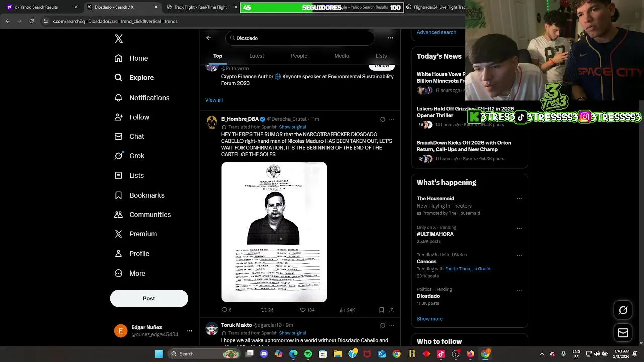
Task: Click the back arrow beside search box
Action: 209,38
